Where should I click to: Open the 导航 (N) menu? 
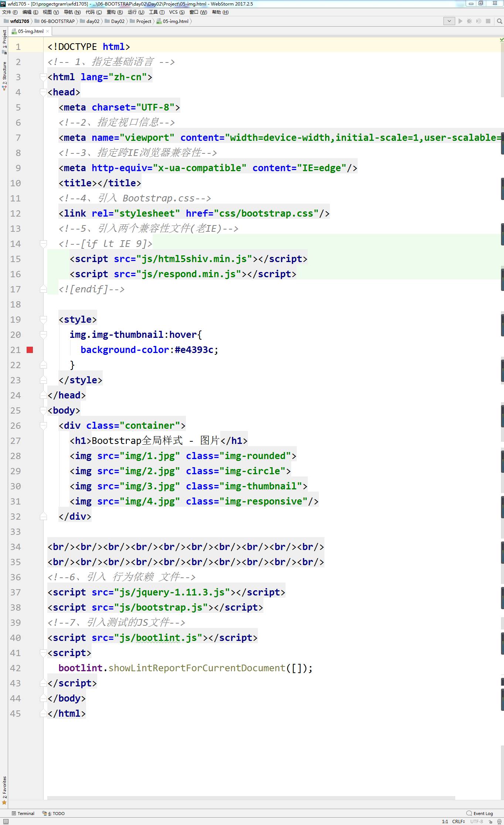point(72,12)
